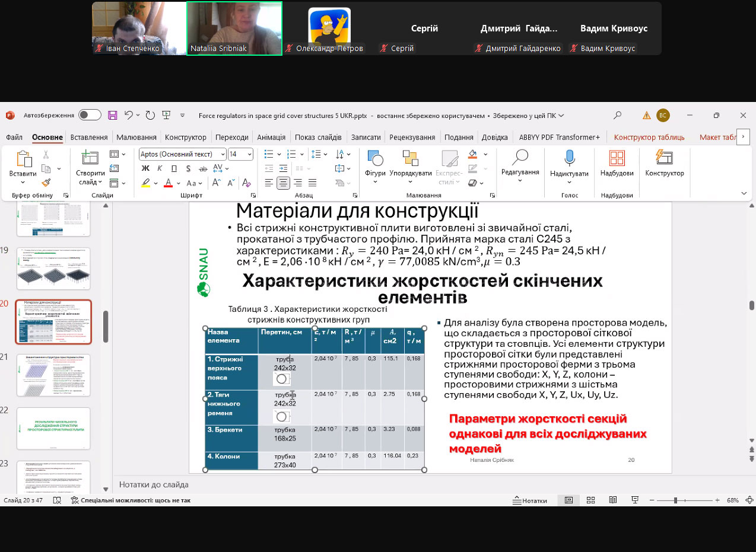Toggle the AutoSave (Автозбереження) switch
This screenshot has height=552, width=756.
click(90, 115)
